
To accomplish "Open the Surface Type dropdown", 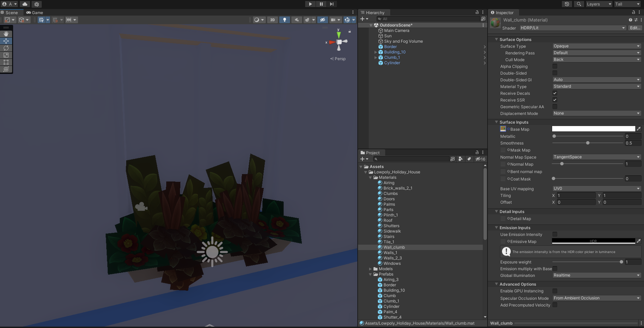I will click(x=596, y=46).
